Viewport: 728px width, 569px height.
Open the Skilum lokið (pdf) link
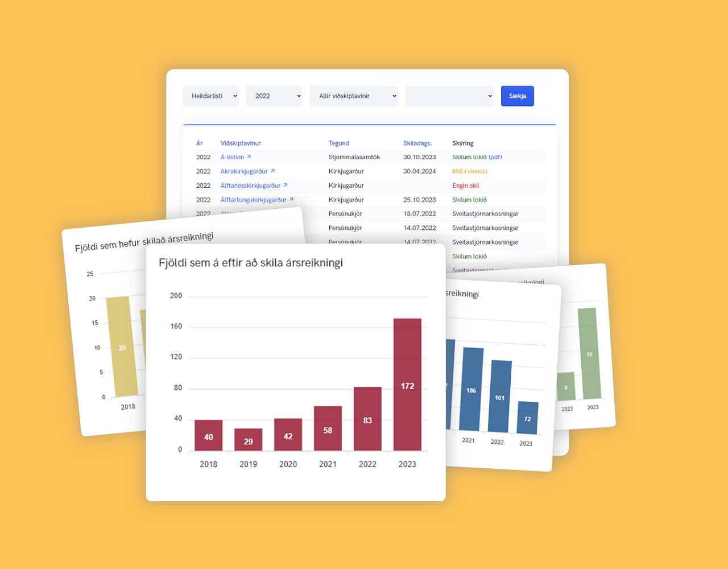477,157
